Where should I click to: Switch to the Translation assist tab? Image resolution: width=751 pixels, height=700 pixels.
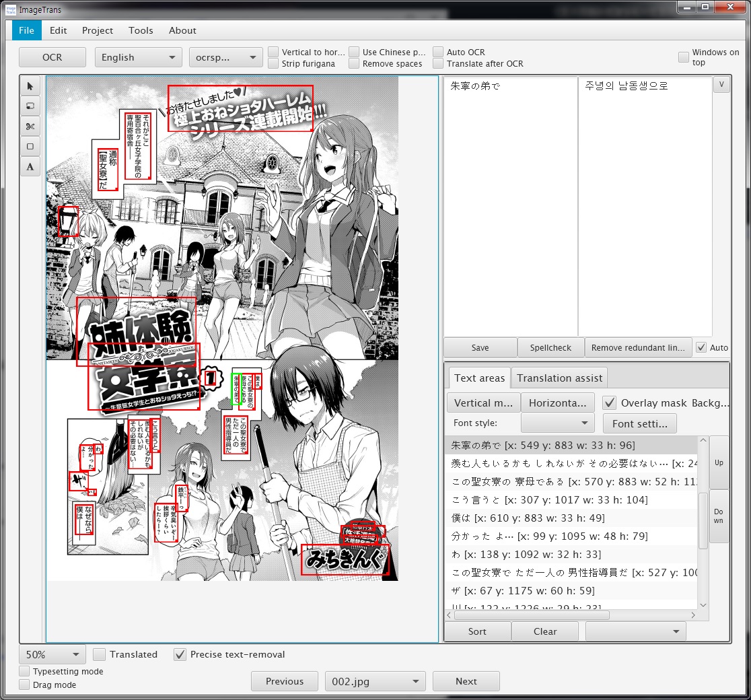(x=559, y=378)
